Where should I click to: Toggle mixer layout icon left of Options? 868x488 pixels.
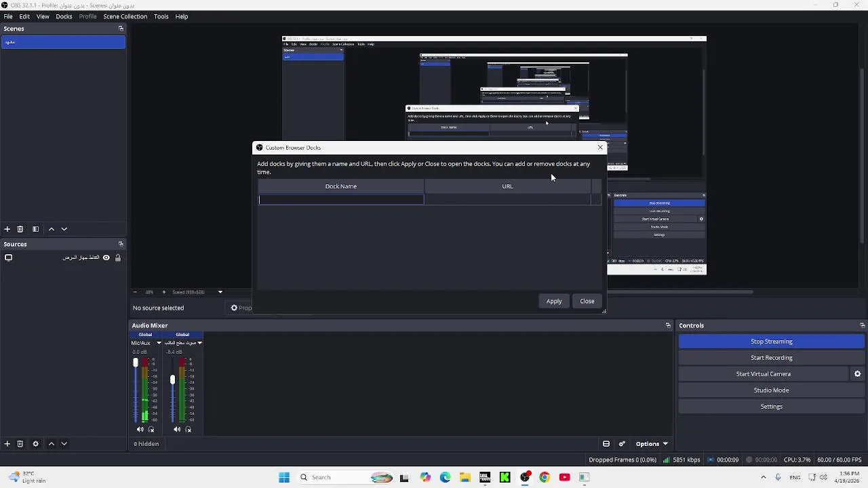point(606,444)
